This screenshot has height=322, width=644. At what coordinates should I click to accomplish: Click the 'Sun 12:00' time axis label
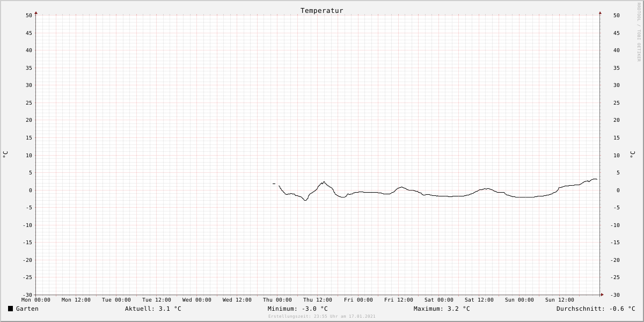[x=560, y=300]
